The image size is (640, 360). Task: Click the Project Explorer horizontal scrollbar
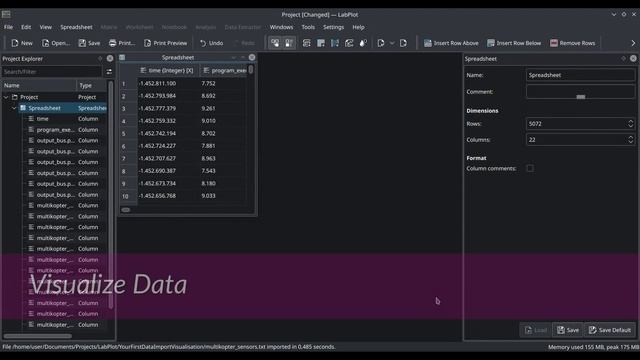pyautogui.click(x=38, y=336)
